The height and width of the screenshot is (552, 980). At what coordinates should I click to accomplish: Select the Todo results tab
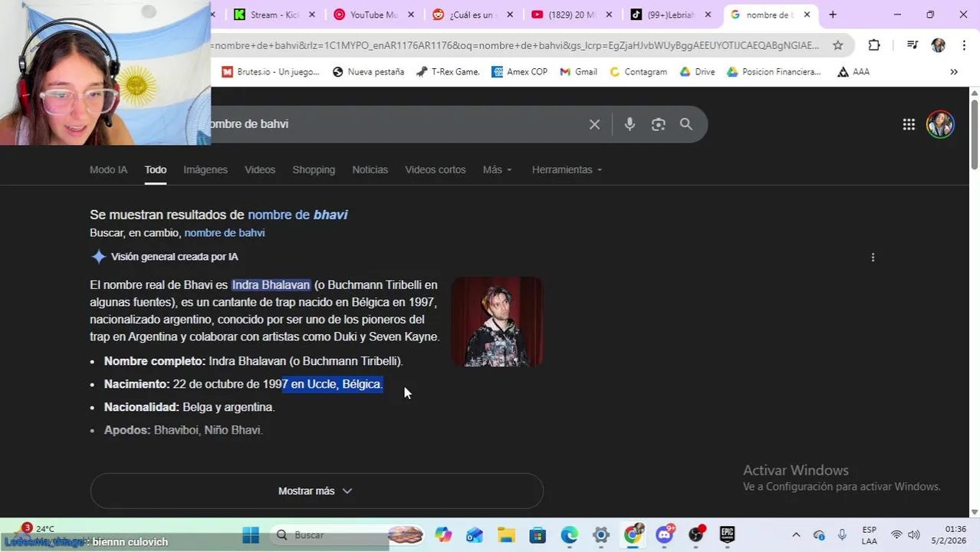point(156,169)
